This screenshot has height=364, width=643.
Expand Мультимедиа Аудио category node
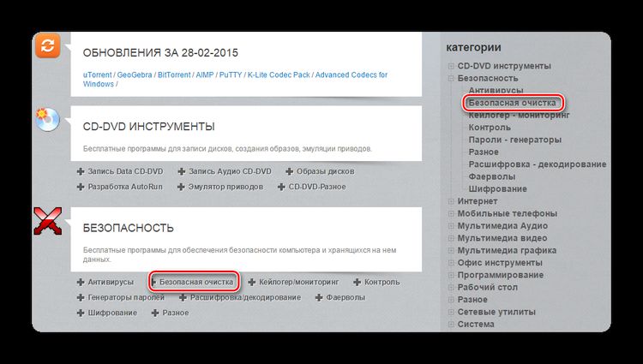click(451, 226)
